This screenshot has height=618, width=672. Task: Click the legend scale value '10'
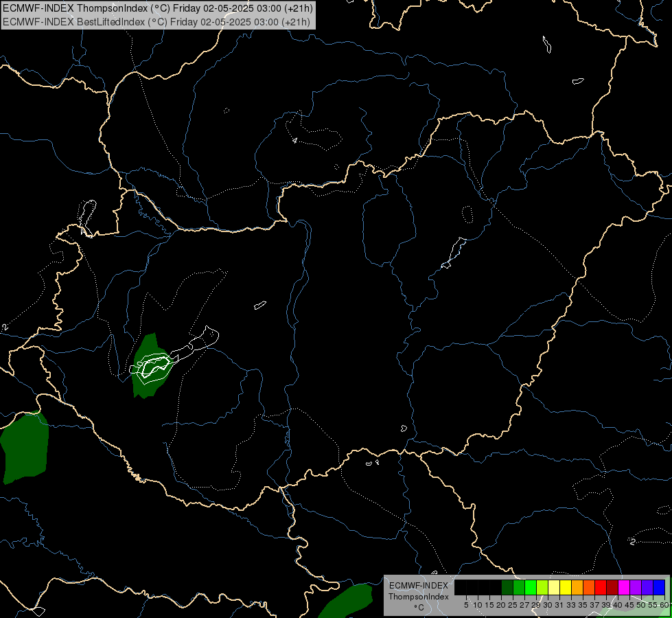click(478, 605)
